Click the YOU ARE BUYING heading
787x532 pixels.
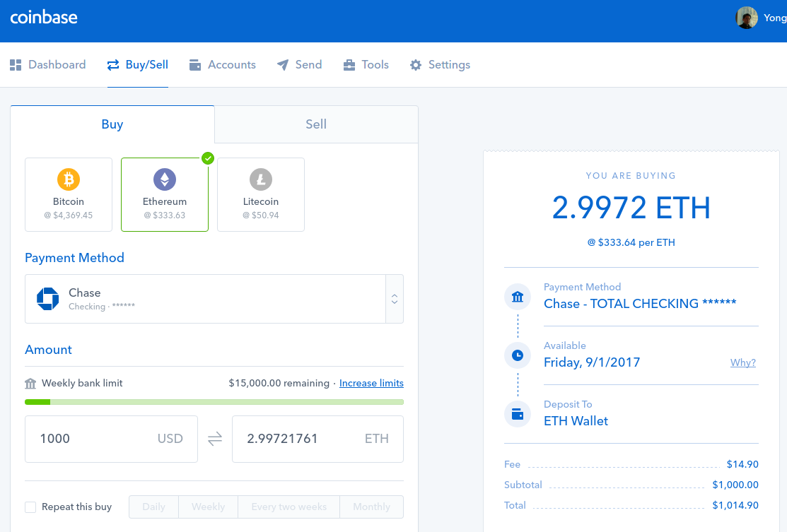tap(631, 176)
